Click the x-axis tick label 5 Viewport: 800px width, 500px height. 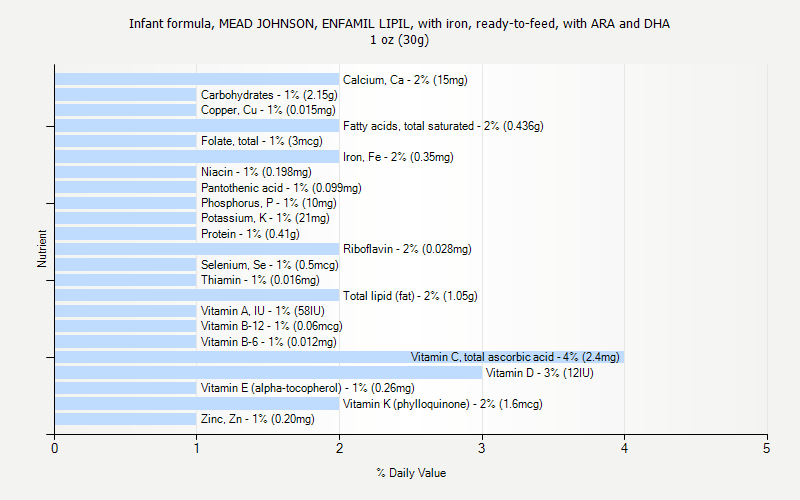tap(766, 448)
